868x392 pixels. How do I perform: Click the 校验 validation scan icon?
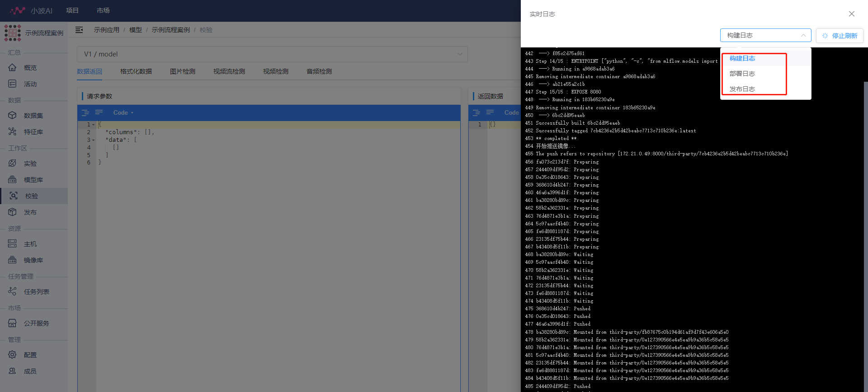[x=14, y=196]
